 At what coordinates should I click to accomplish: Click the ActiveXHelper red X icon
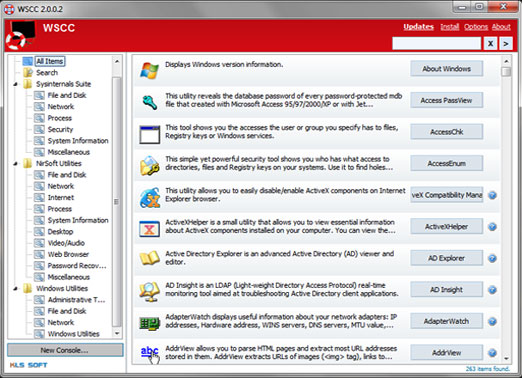[149, 229]
